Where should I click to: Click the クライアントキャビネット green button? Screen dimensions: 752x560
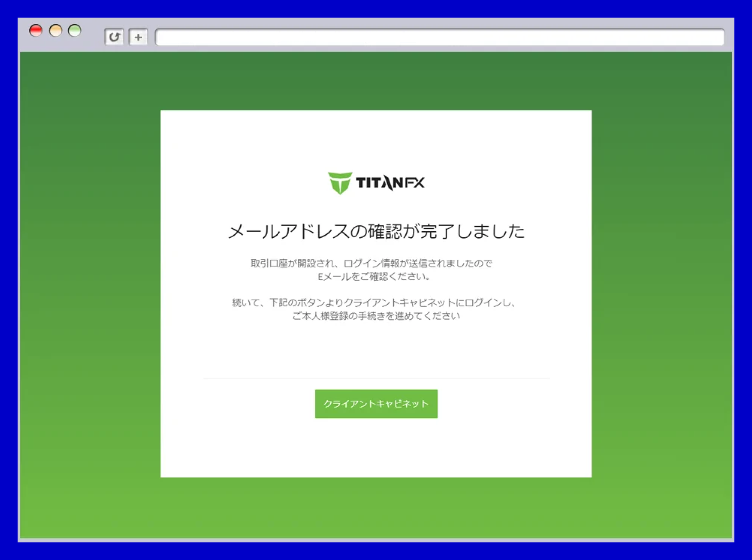pyautogui.click(x=376, y=404)
